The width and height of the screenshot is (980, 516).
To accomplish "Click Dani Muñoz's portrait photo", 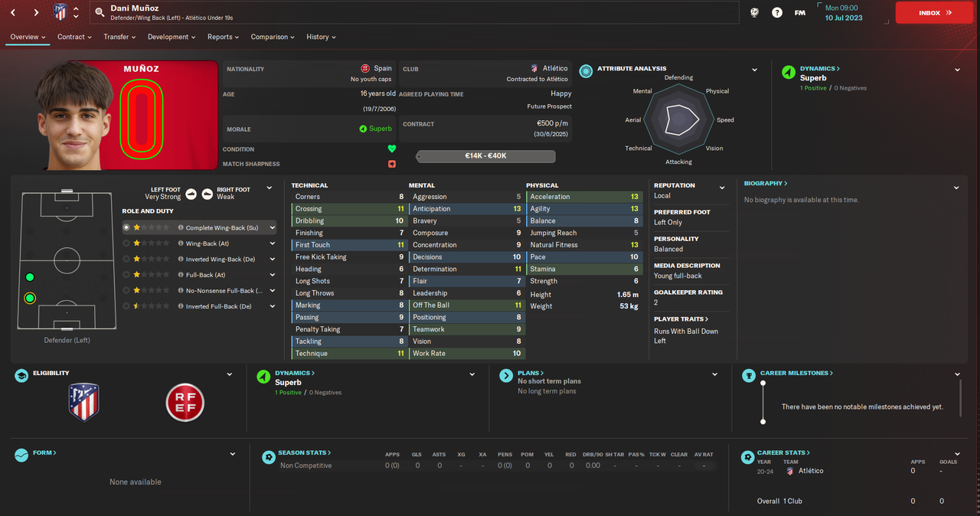I will [x=75, y=115].
